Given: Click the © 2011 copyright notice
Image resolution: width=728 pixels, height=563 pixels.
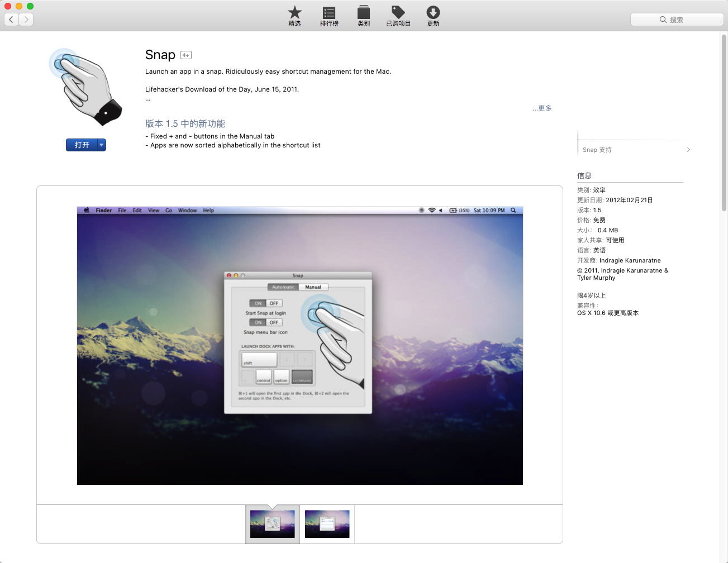Looking at the screenshot, I should [x=622, y=274].
